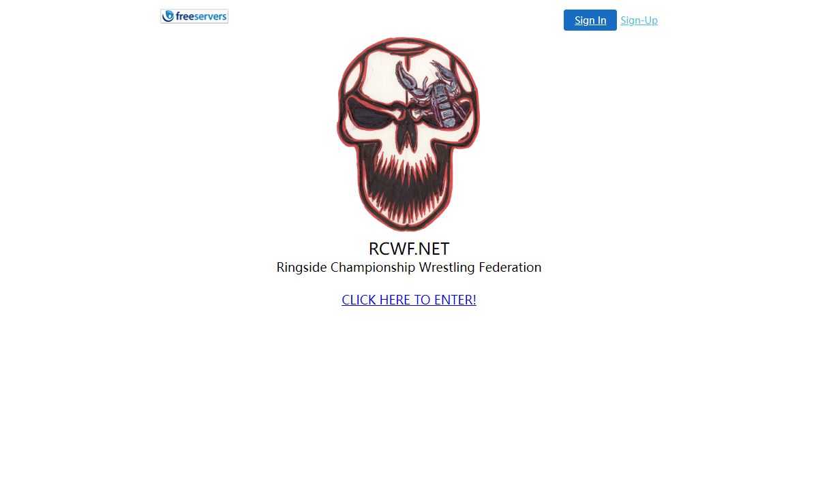This screenshot has width=818, height=504.
Task: Open the CLICK HERE TO ENTER link
Action: pos(409,300)
